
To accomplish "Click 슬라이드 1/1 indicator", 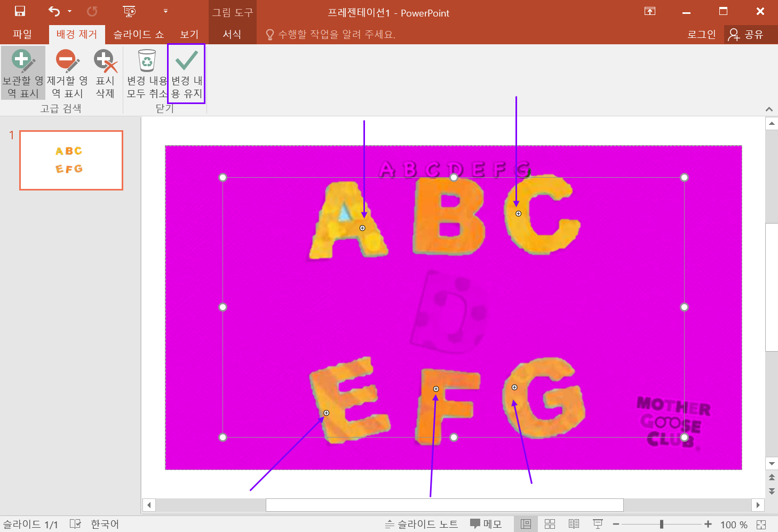I will click(x=30, y=524).
